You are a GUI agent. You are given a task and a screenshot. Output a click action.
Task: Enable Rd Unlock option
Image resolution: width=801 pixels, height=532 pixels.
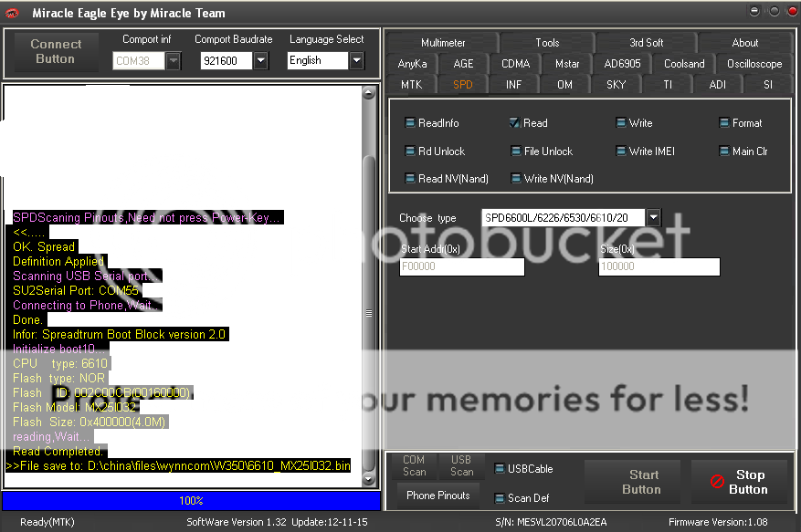410,151
